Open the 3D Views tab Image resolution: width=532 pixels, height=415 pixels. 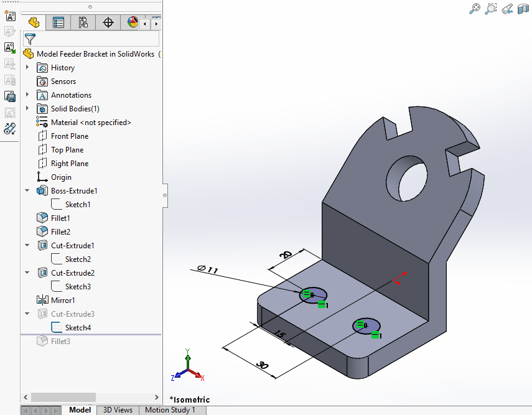point(117,410)
